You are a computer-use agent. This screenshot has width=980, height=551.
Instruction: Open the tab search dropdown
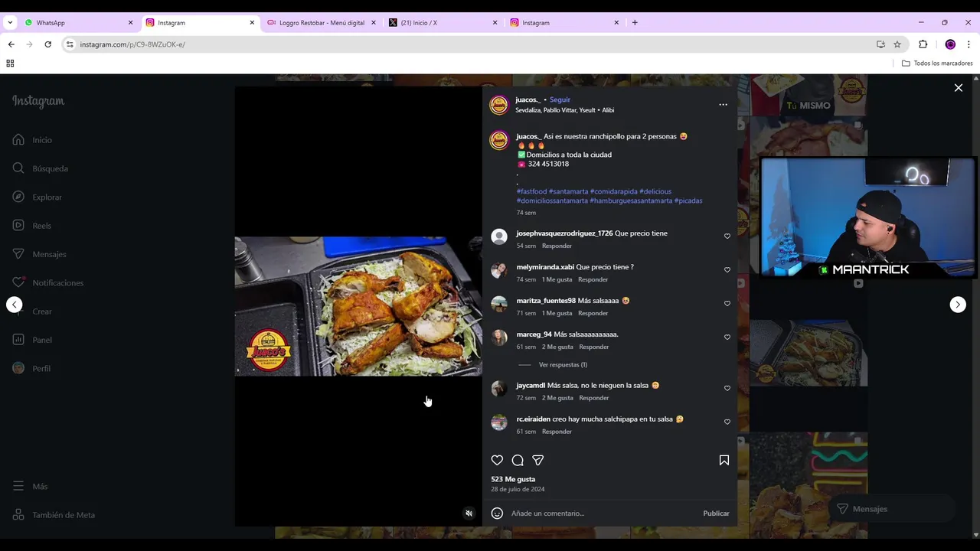tap(10, 23)
